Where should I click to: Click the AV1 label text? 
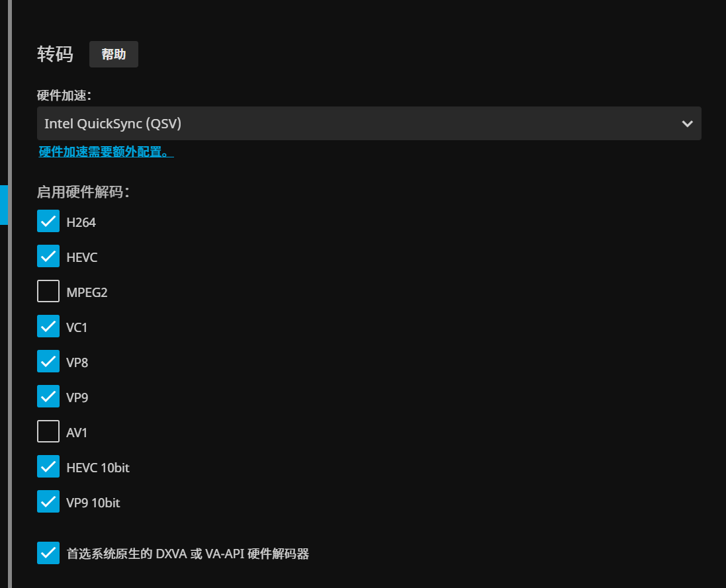point(77,433)
